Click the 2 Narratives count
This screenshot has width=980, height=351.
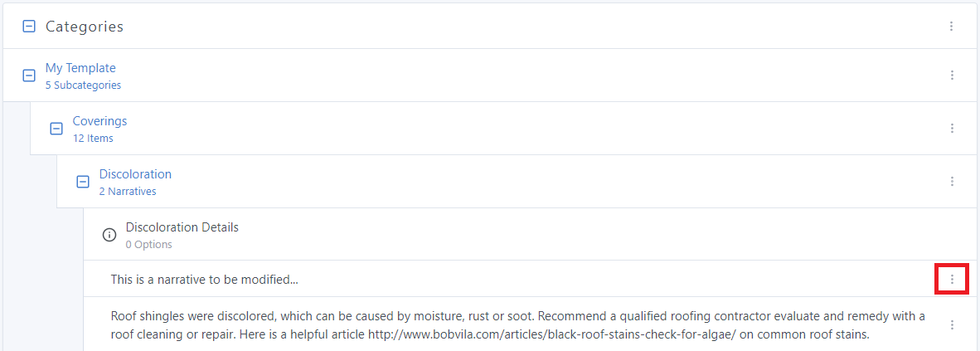[x=128, y=192]
